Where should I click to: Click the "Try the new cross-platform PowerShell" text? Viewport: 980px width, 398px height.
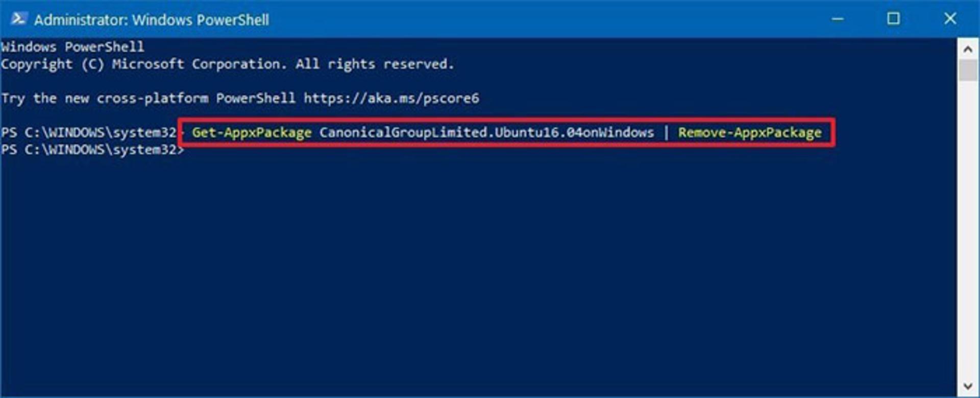click(149, 98)
